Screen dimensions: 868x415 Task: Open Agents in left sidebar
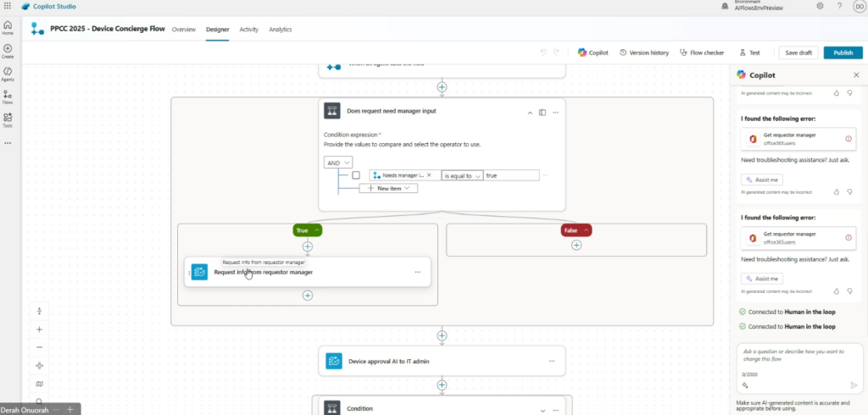(x=8, y=75)
